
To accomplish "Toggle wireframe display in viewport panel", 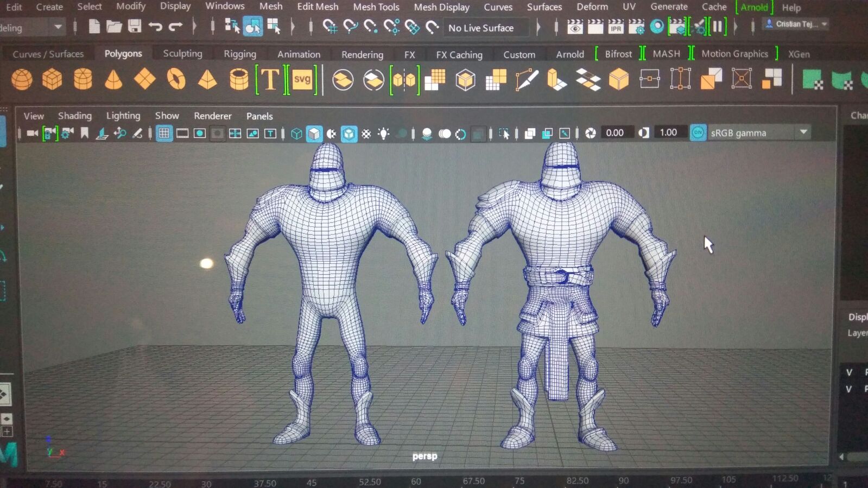I will tap(296, 134).
